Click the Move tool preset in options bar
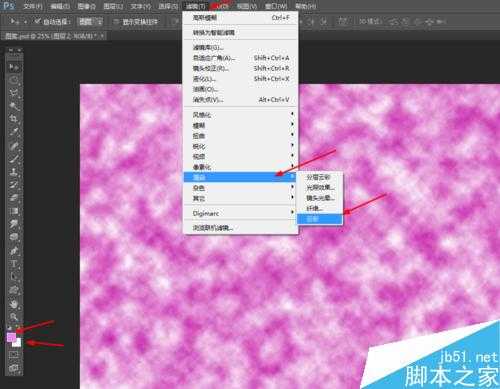The width and height of the screenshot is (500, 389). pos(16,22)
